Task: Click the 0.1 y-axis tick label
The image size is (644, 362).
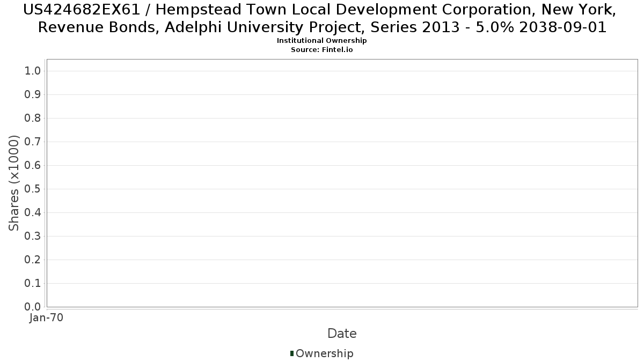Action: click(x=33, y=284)
